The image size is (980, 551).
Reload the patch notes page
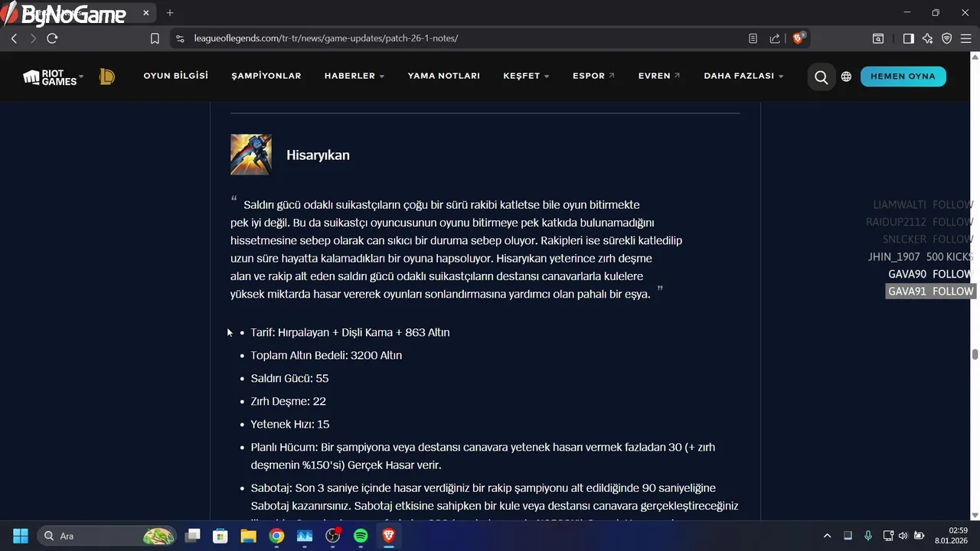52,38
